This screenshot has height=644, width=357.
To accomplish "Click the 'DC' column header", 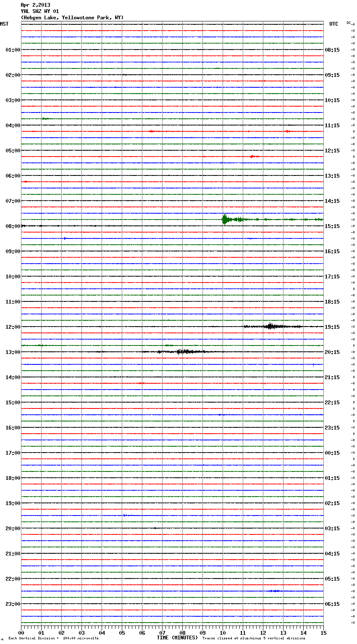I will pyautogui.click(x=349, y=23).
